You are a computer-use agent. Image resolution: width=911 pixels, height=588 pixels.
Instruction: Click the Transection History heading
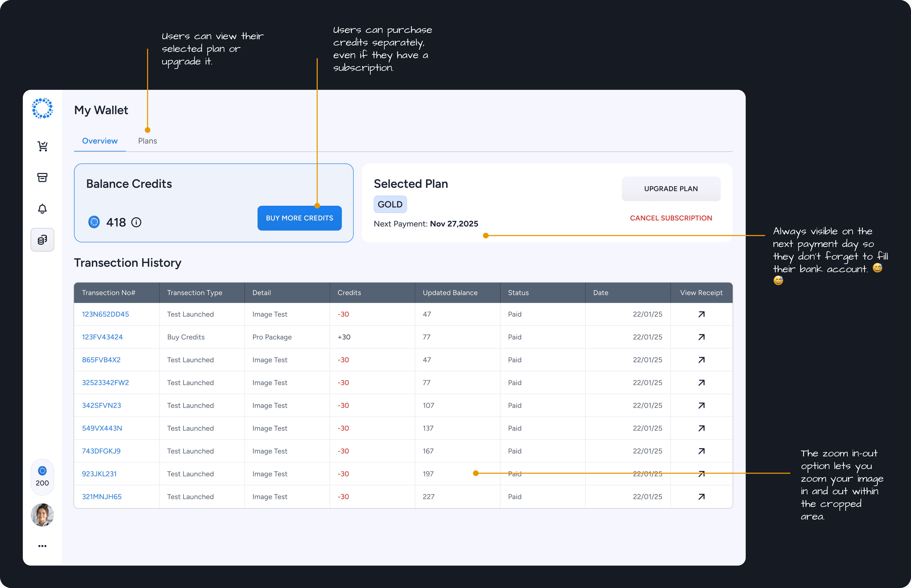click(x=128, y=263)
